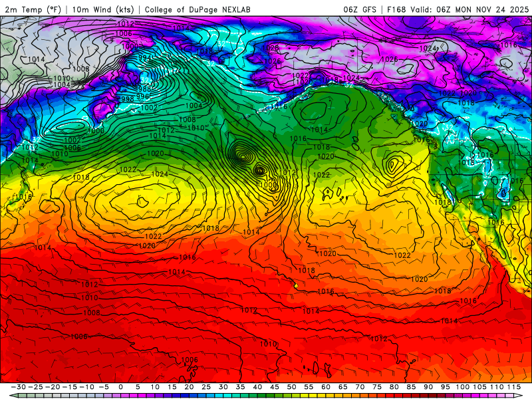The height and width of the screenshot is (399, 532).
Task: Click the 50 temperature legend value
Action: (291, 387)
